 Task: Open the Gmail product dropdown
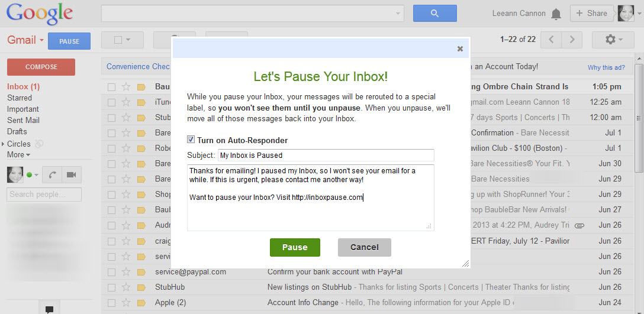pyautogui.click(x=26, y=40)
